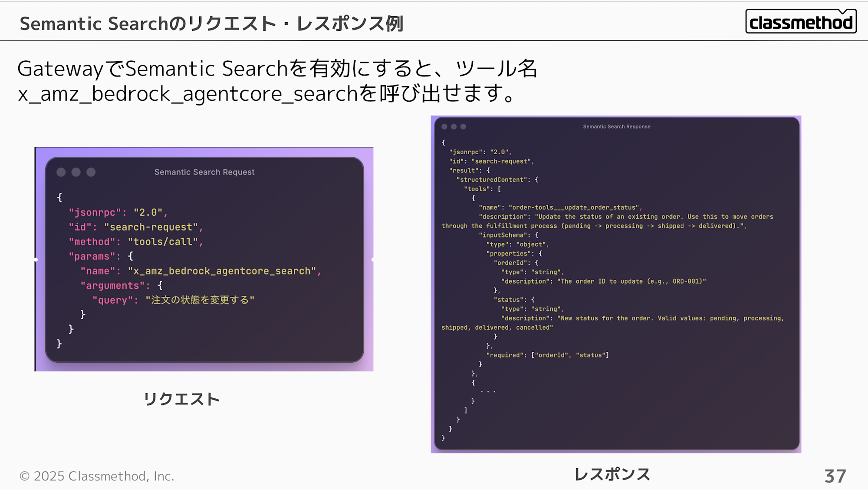Image resolution: width=868 pixels, height=490 pixels.
Task: Click the yellow dot in Request window
Action: coord(76,172)
